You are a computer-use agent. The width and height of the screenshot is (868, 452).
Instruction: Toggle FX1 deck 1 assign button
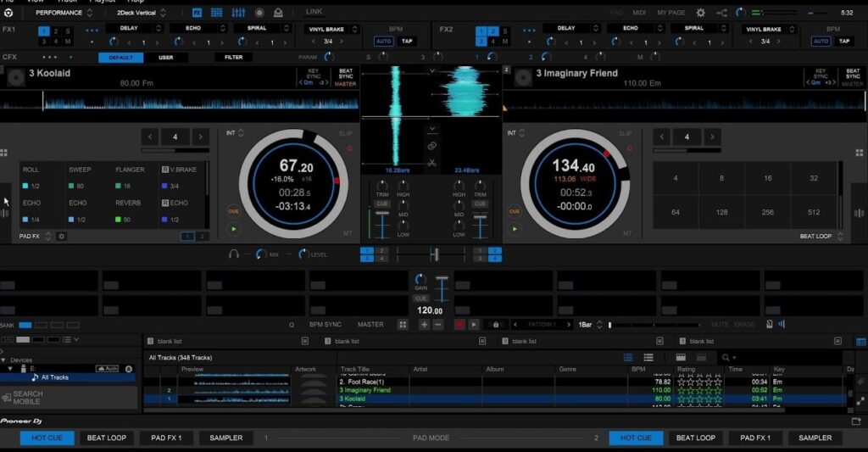click(44, 31)
